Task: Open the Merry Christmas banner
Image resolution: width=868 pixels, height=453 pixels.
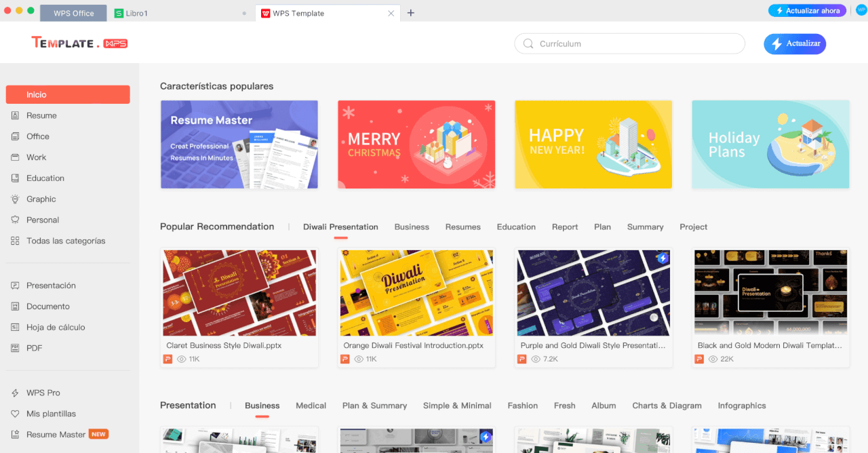Action: pyautogui.click(x=416, y=144)
